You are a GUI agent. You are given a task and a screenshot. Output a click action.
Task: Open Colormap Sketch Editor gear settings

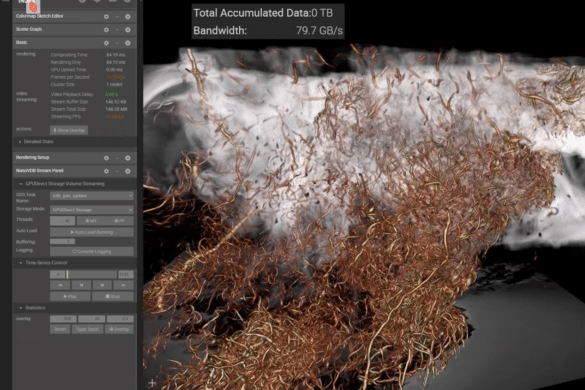click(106, 16)
